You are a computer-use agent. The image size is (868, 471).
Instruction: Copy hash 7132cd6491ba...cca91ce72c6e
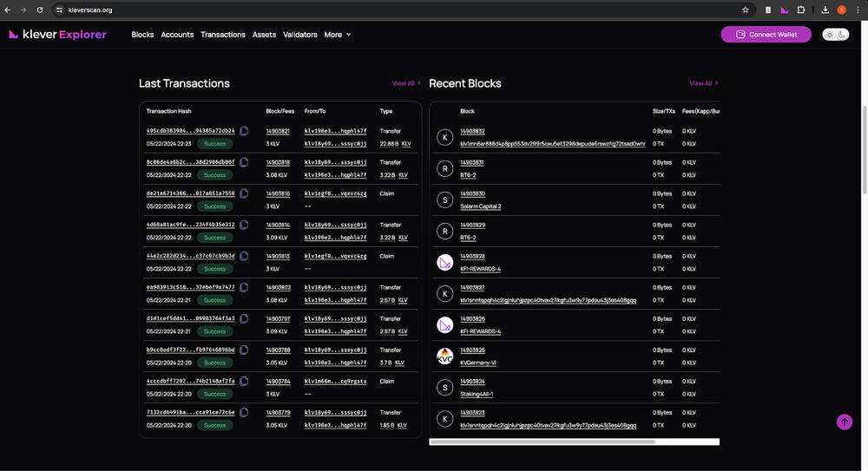pos(244,412)
